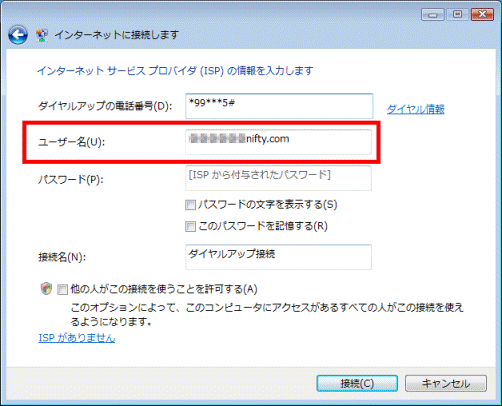Screen dimensions: 502x406
Task: Click the description text starting このオプションによって
Action: tap(267, 314)
